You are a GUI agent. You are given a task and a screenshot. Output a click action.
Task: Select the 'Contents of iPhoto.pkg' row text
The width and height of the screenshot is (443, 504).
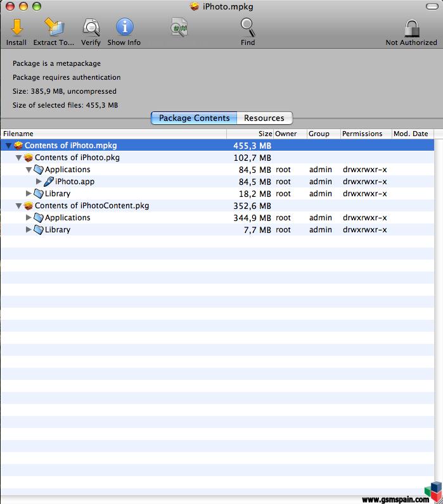77,158
